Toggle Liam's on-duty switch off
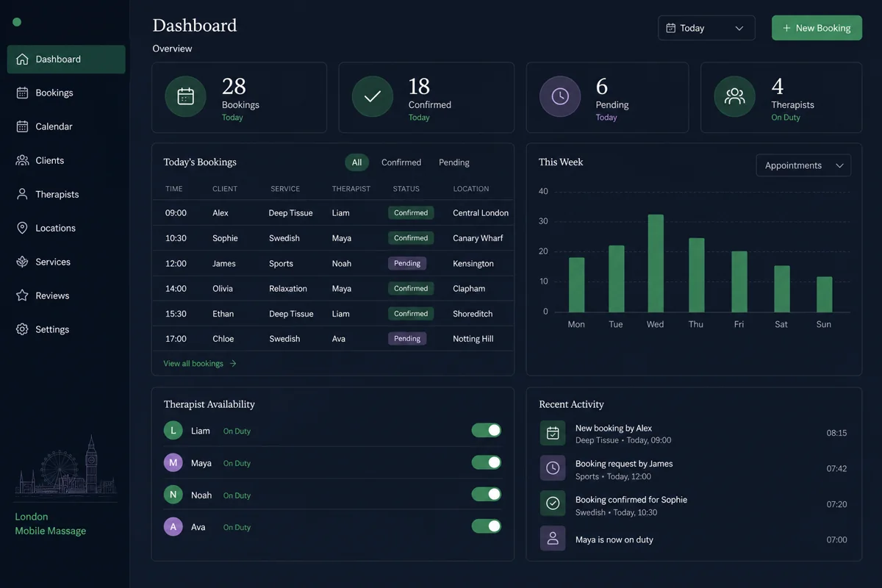882x588 pixels. (487, 430)
